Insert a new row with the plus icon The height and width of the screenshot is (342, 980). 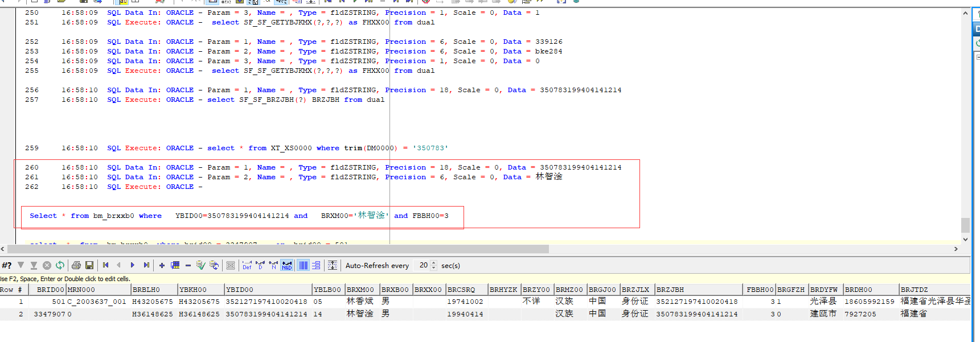[162, 265]
